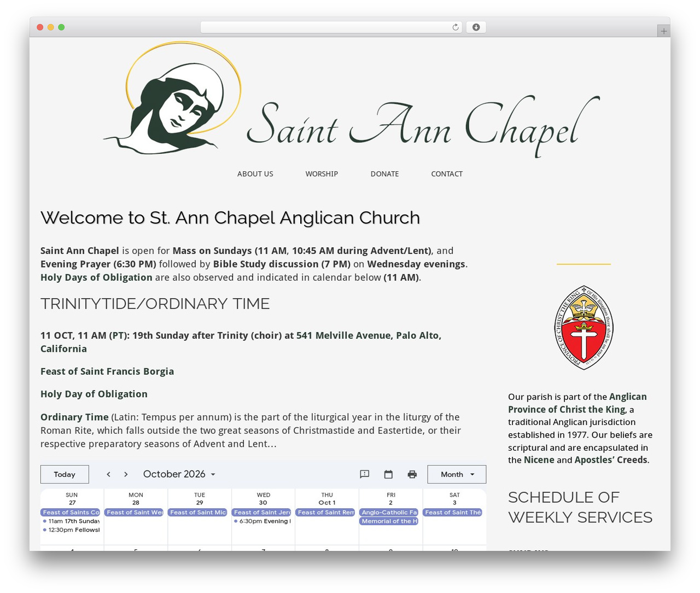
Task: Go to next month in calendar
Action: point(126,474)
